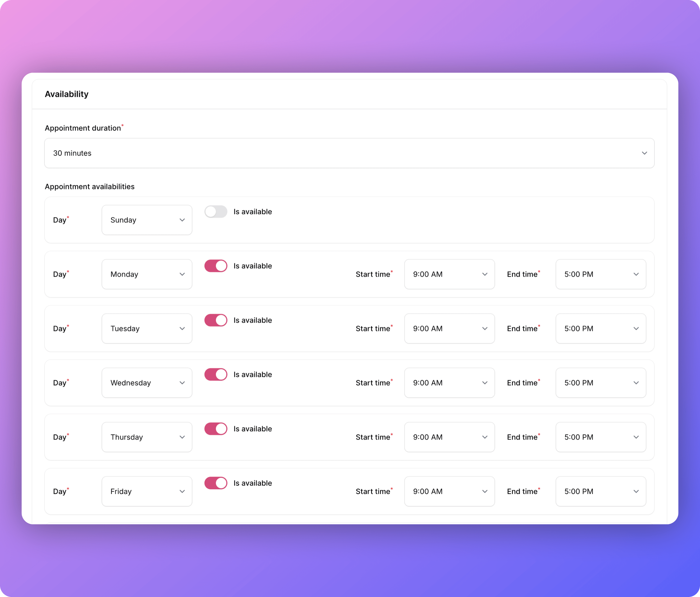Toggle Wednesday's Is available switch
This screenshot has width=700, height=597.
pos(216,374)
